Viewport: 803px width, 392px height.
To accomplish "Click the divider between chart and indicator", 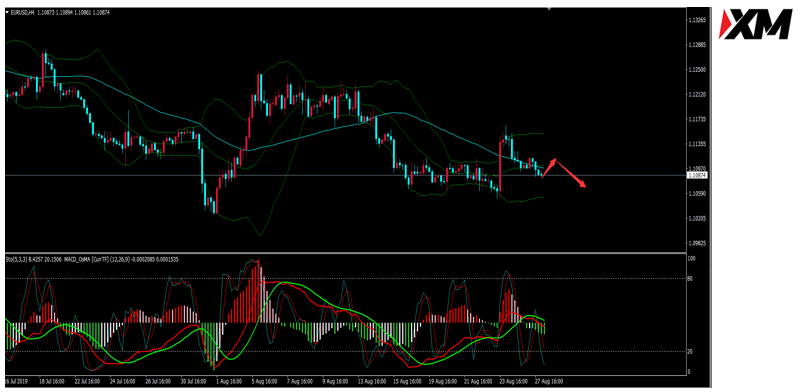I will (x=346, y=253).
